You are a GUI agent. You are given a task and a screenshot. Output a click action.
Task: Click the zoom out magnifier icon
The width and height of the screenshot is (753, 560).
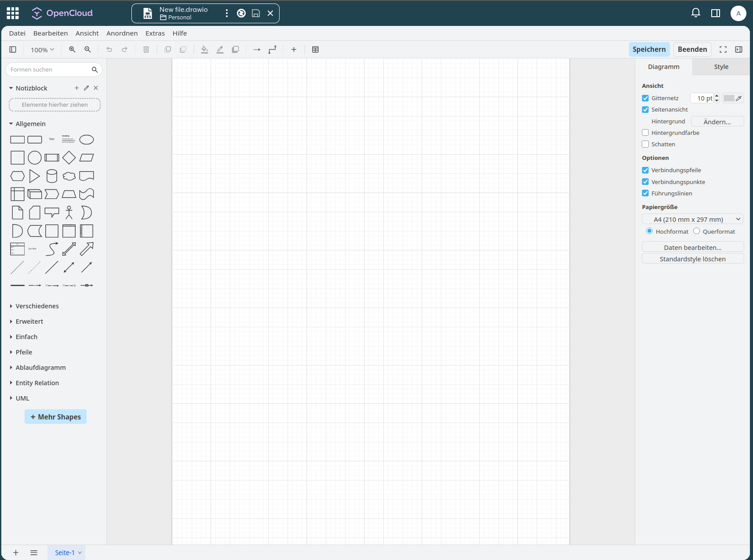[87, 50]
